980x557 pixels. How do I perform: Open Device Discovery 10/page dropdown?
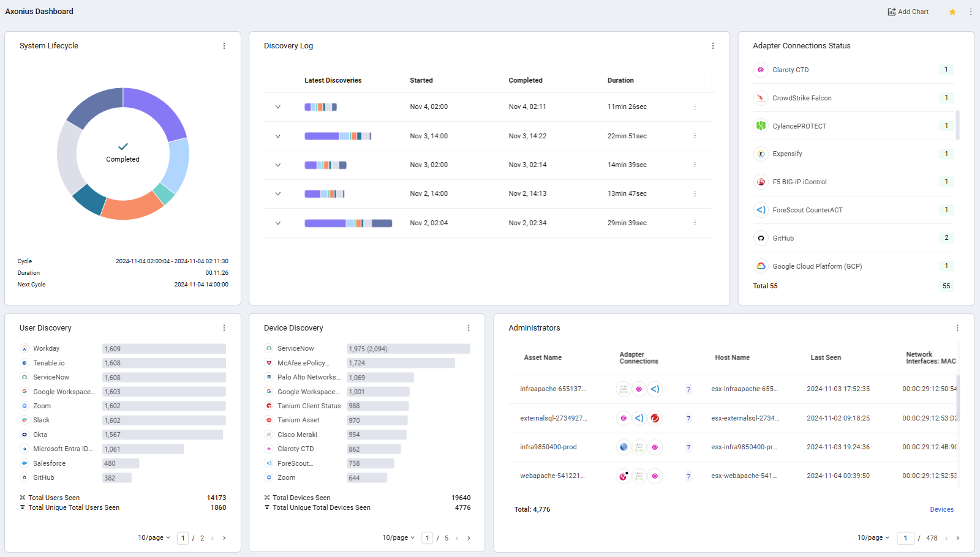pos(398,538)
